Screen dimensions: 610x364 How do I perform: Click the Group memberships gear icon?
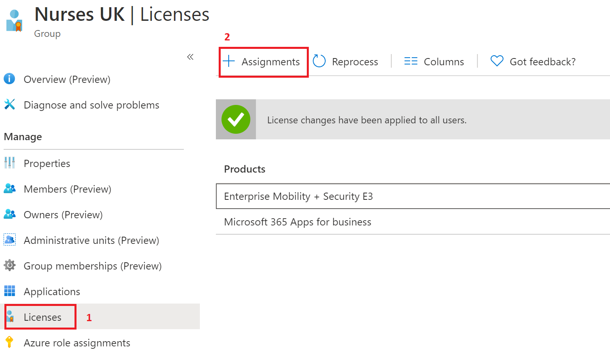tap(9, 265)
